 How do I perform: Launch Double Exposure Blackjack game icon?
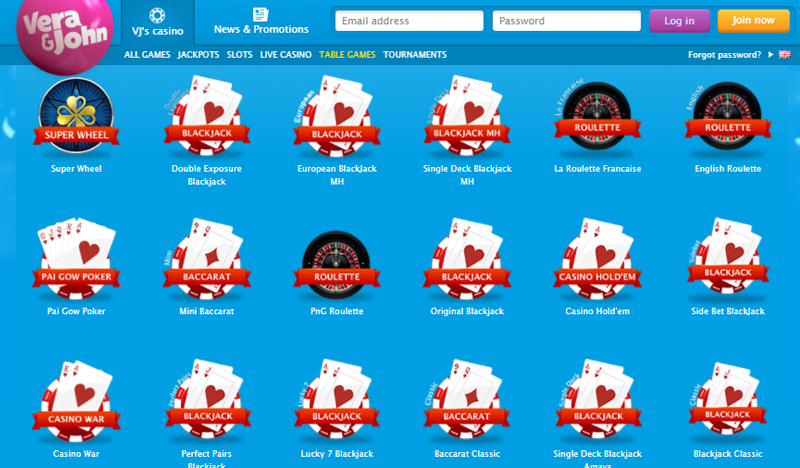(x=206, y=117)
